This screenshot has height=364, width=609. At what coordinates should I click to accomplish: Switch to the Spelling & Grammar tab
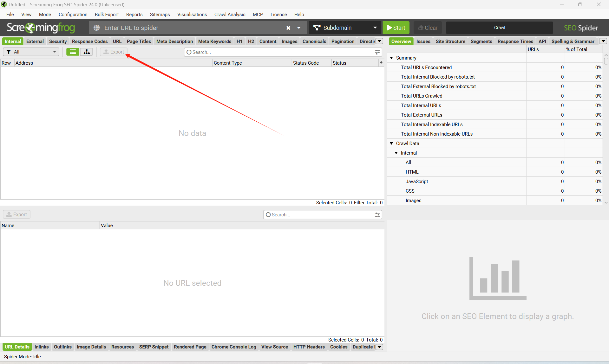coord(573,42)
